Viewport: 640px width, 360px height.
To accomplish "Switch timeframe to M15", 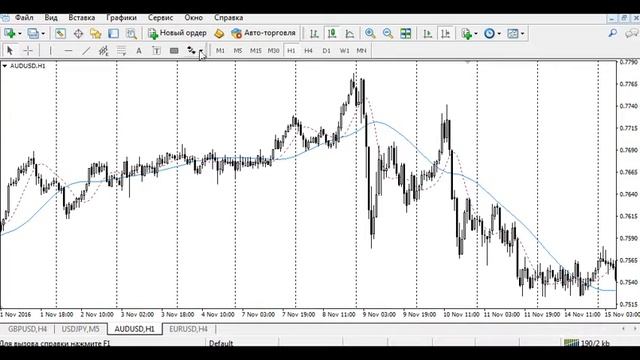I will click(256, 51).
